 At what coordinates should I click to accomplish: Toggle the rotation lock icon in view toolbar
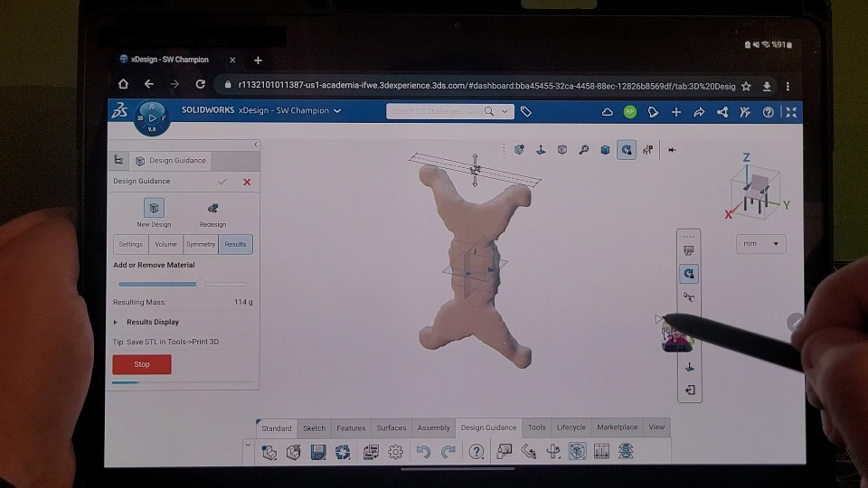[627, 149]
